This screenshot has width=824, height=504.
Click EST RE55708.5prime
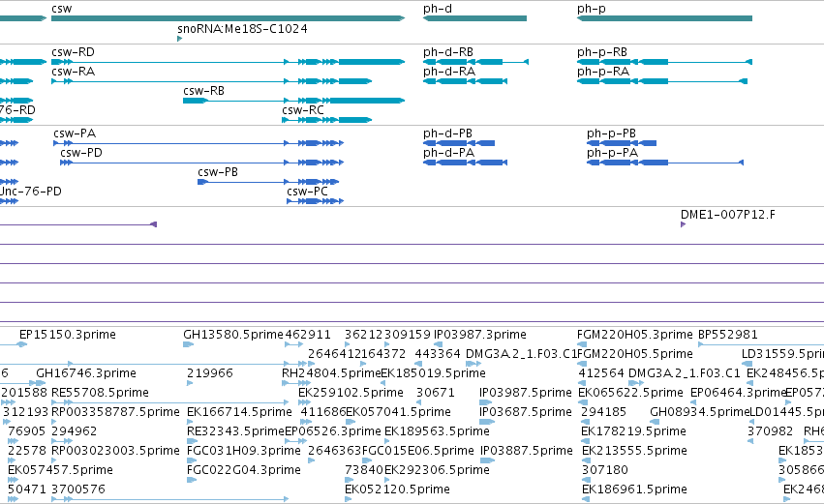pyautogui.click(x=100, y=393)
